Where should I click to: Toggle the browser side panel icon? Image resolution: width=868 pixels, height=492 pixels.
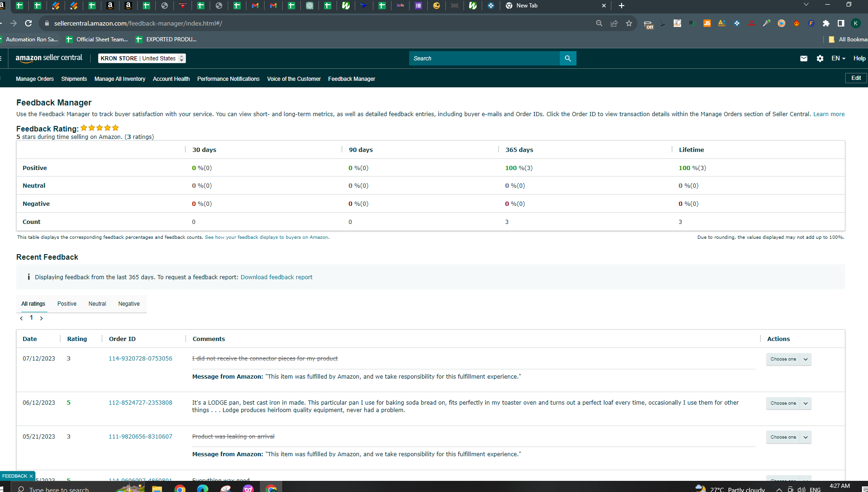click(x=841, y=23)
